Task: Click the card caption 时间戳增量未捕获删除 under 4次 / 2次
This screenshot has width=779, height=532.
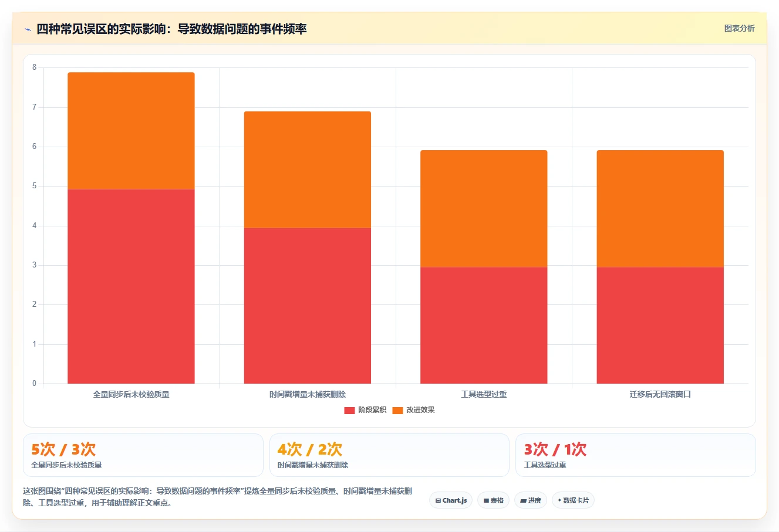Action: [313, 465]
